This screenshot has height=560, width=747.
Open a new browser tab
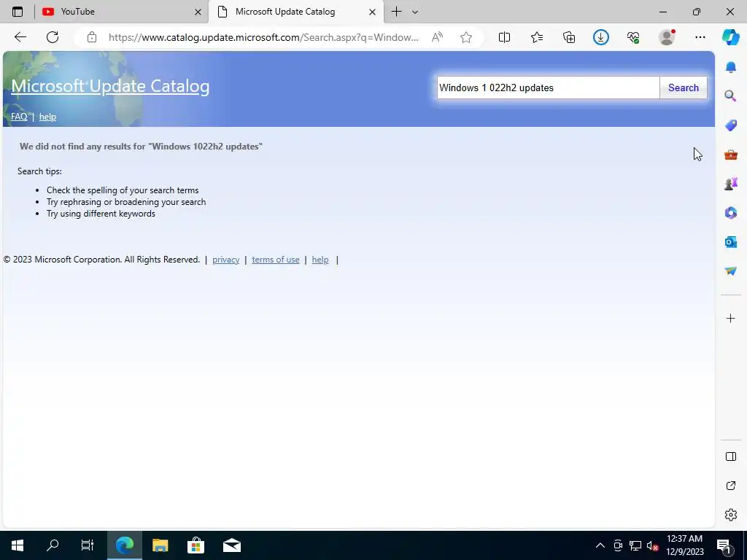coord(396,12)
